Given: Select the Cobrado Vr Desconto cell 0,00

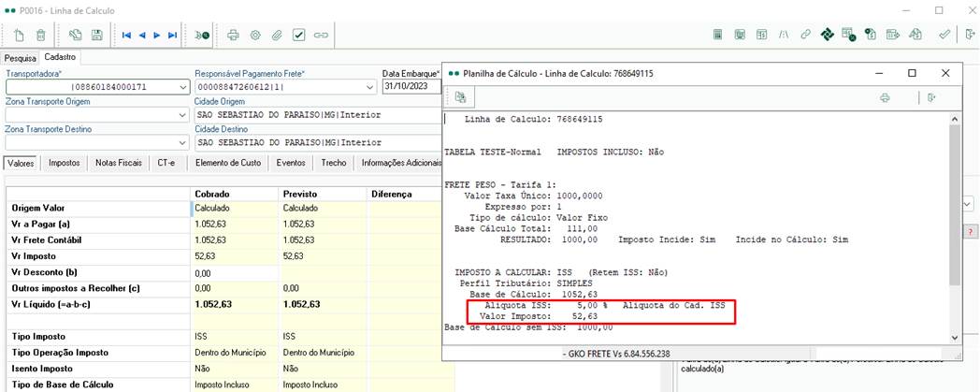Looking at the screenshot, I should click(233, 273).
